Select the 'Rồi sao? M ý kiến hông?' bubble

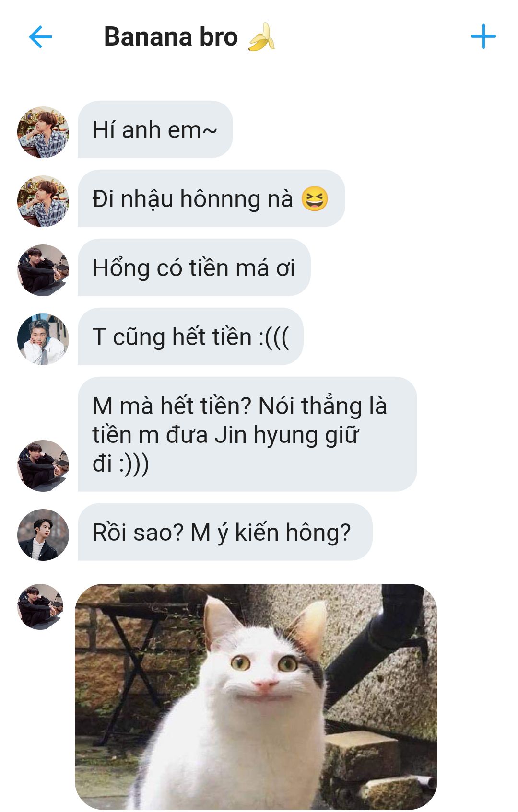225,532
